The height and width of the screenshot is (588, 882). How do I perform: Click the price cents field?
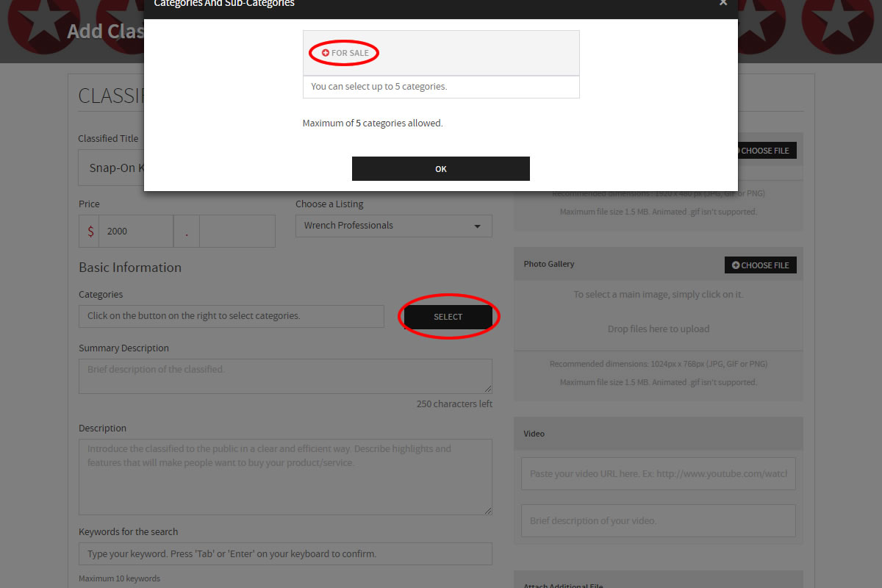coord(237,231)
